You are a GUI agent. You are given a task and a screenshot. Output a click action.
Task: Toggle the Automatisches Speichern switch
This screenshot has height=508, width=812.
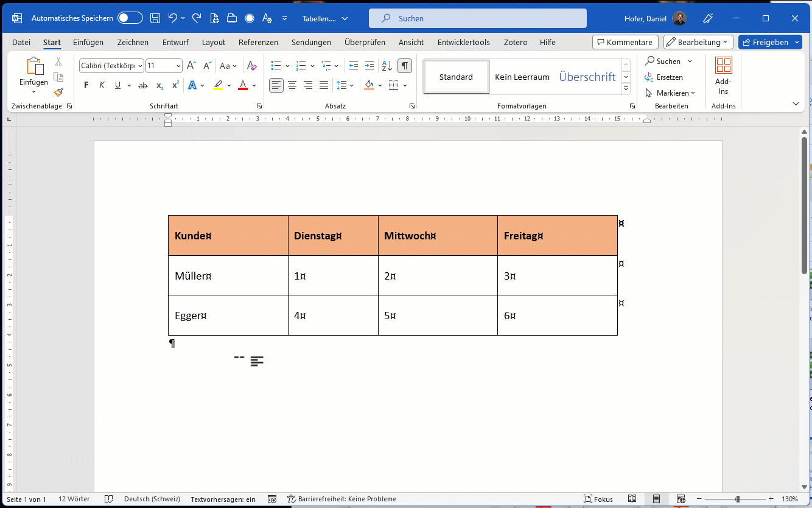(x=130, y=18)
